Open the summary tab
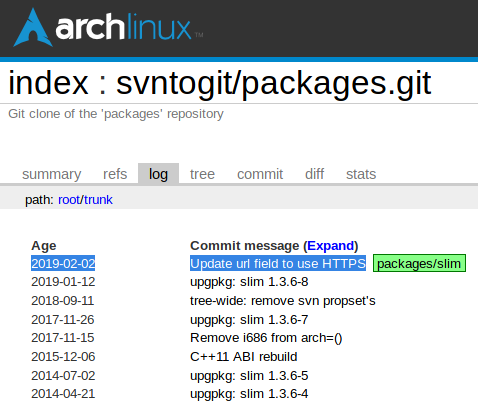This screenshot has width=478, height=406. pyautogui.click(x=52, y=174)
